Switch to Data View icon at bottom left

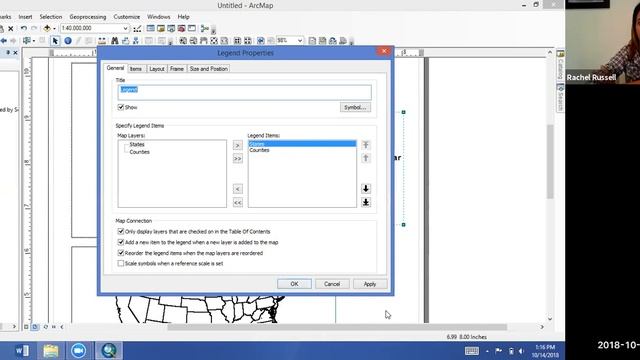26,327
